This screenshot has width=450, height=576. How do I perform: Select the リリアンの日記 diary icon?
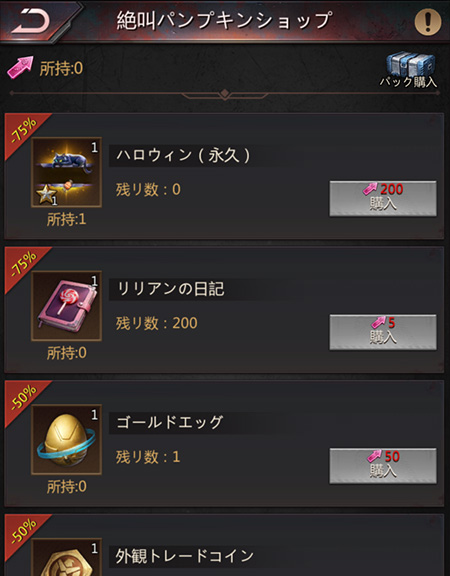coord(66,306)
